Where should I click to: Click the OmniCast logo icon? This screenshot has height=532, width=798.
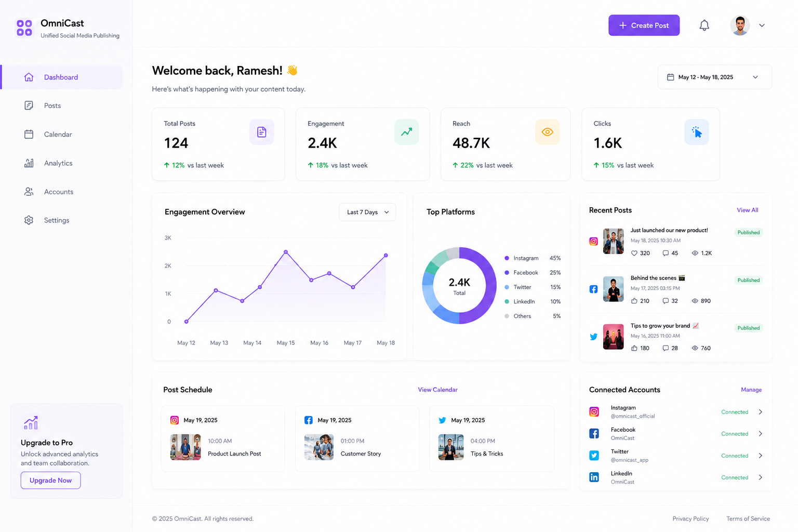(x=24, y=28)
